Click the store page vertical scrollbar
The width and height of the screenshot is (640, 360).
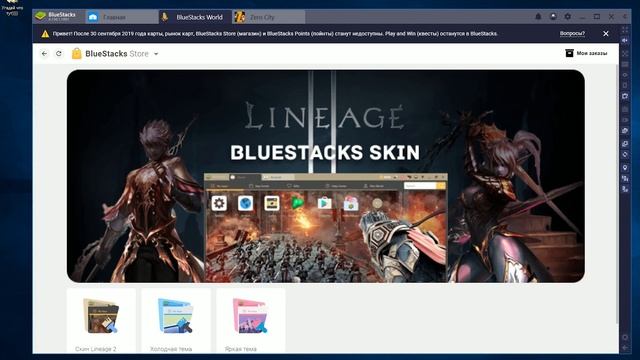point(617,193)
